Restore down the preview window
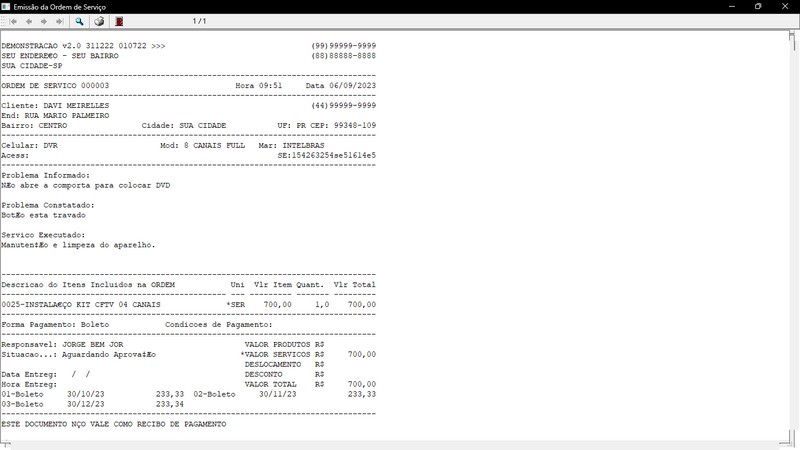Screen dimensions: 800x450 (x=758, y=7)
